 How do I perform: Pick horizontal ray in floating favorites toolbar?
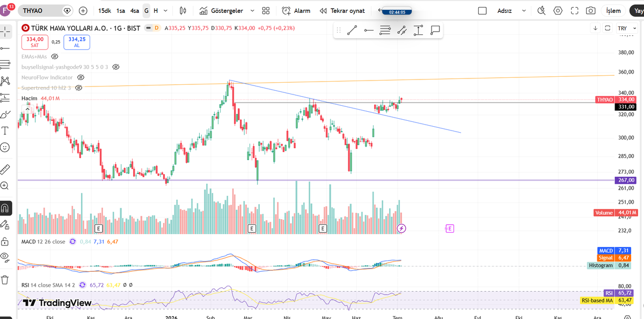[x=369, y=31]
